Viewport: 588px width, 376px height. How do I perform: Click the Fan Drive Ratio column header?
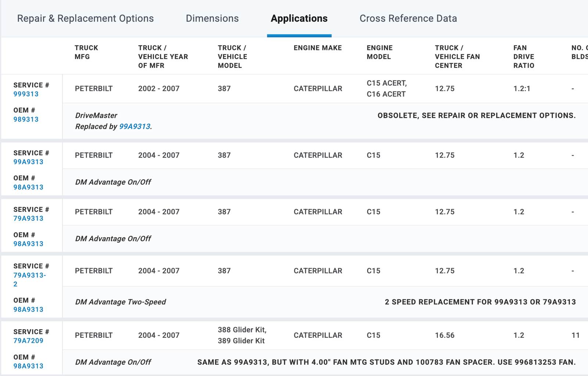click(524, 57)
